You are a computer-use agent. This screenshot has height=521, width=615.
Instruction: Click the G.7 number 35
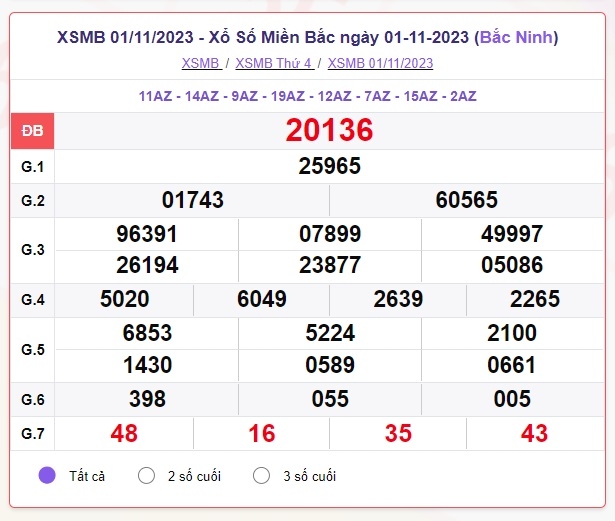pyautogui.click(x=398, y=434)
